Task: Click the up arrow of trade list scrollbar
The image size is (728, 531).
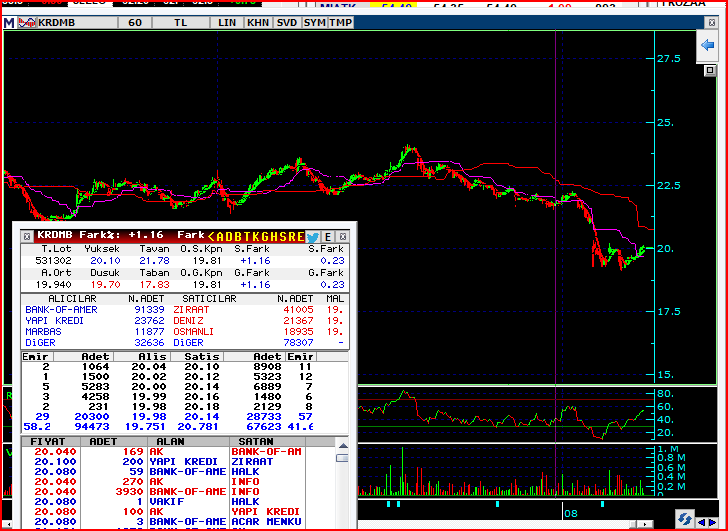Action: click(343, 446)
